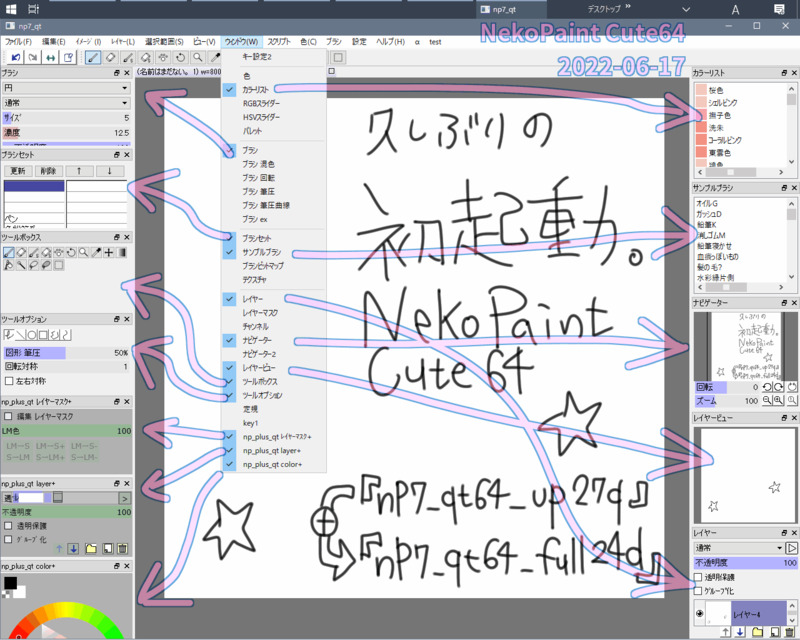Choose RGBスライダー from the window menu
Image resolution: width=800 pixels, height=640 pixels.
(x=274, y=103)
